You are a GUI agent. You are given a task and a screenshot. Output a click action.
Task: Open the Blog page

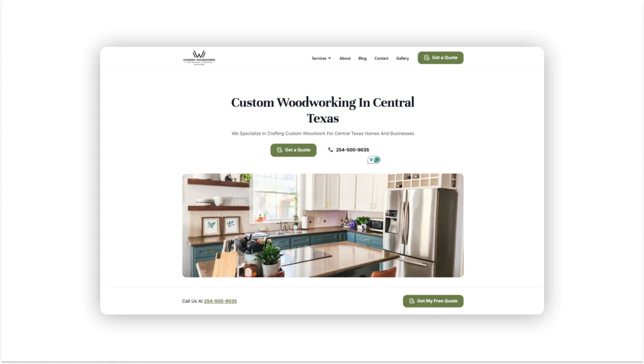(362, 59)
